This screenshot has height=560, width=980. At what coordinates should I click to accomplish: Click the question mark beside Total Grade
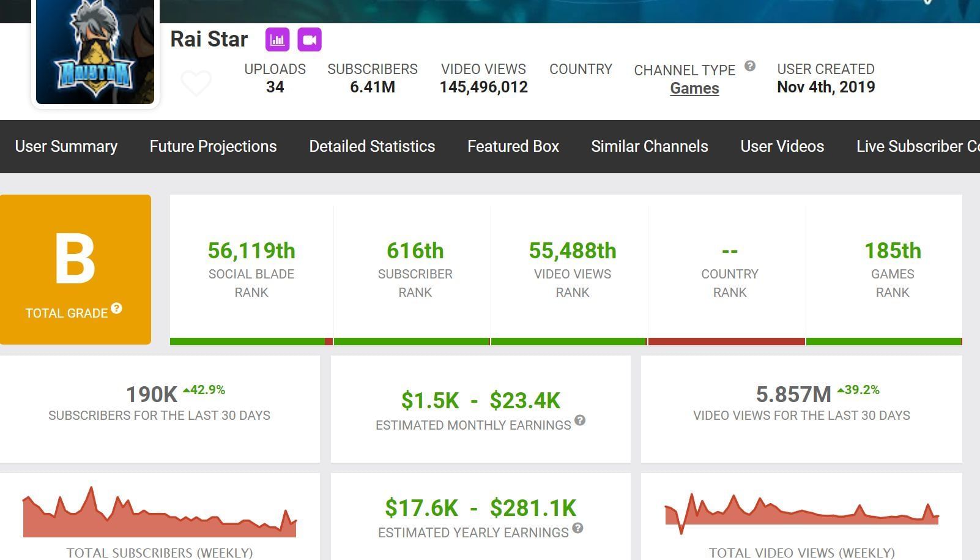pos(116,308)
